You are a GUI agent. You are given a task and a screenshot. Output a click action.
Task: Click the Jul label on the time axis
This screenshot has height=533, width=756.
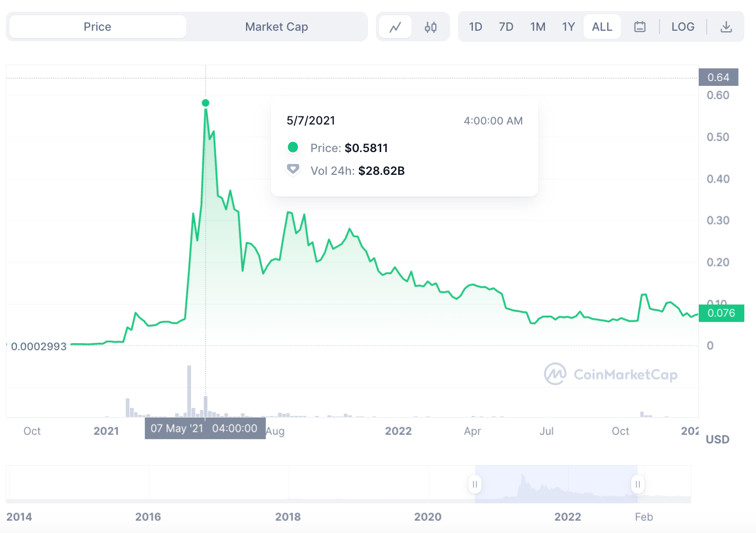(x=547, y=431)
